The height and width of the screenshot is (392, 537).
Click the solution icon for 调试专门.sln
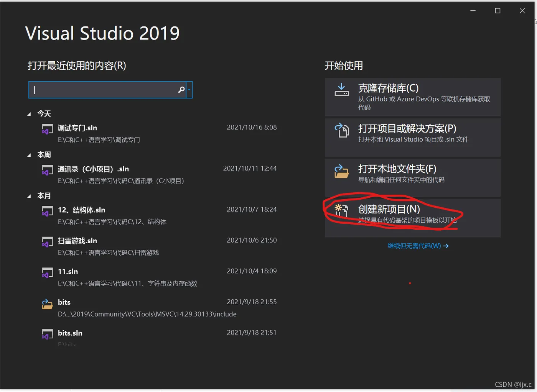[x=47, y=129]
